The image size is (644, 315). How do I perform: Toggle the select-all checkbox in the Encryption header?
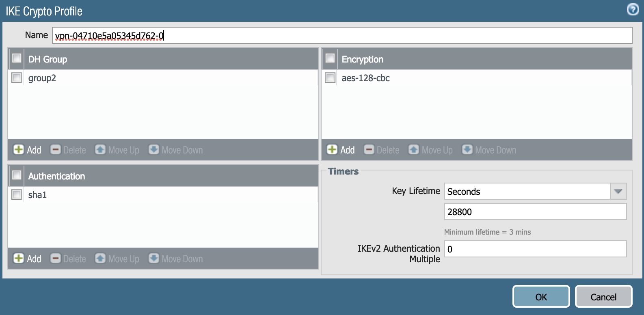point(330,58)
